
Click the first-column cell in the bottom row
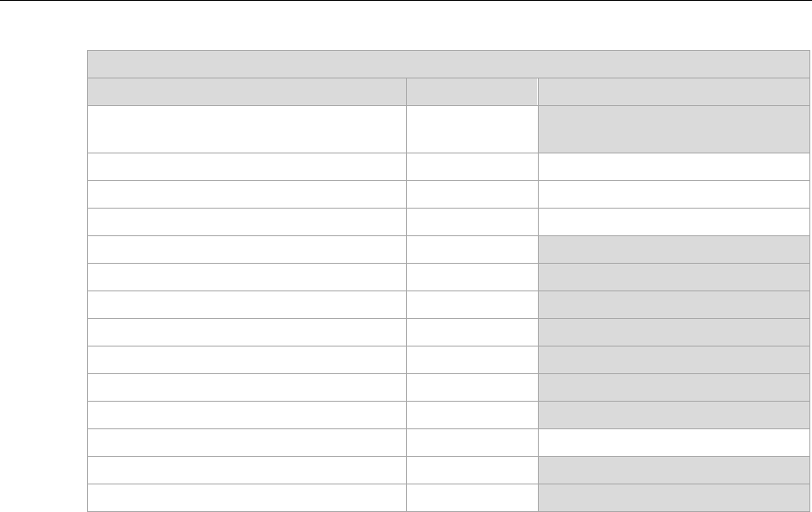pyautogui.click(x=247, y=497)
